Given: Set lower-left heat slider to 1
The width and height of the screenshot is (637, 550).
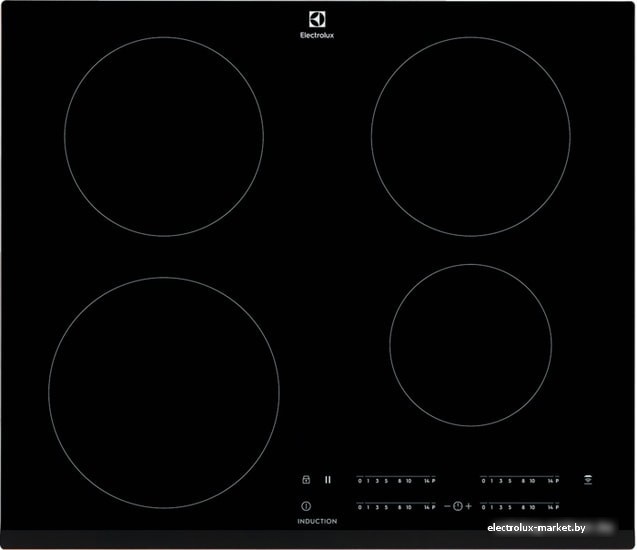Looking at the screenshot, I should click(x=368, y=507).
